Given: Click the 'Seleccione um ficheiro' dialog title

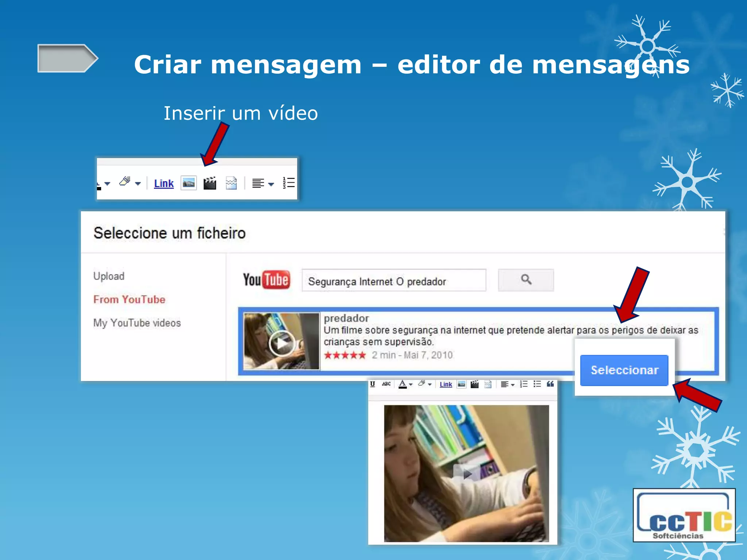Looking at the screenshot, I should (170, 233).
